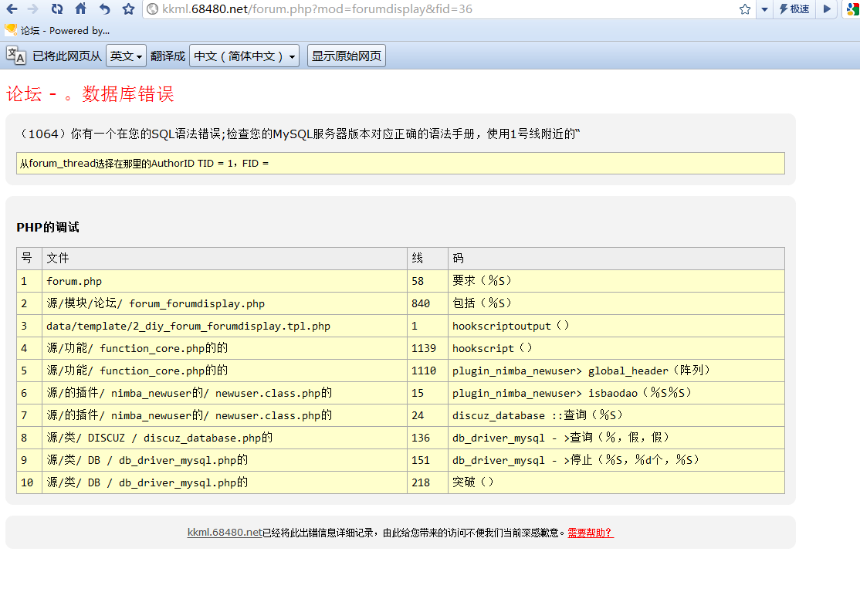Open the address bar dropdown arrow
860x616 pixels.
[764, 9]
